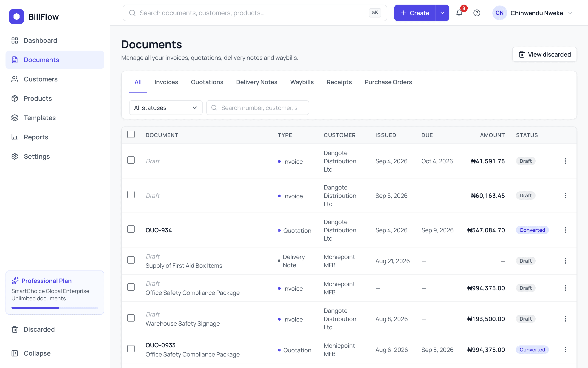The width and height of the screenshot is (588, 368).
Task: Open the Discarded items page
Action: pyautogui.click(x=55, y=329)
